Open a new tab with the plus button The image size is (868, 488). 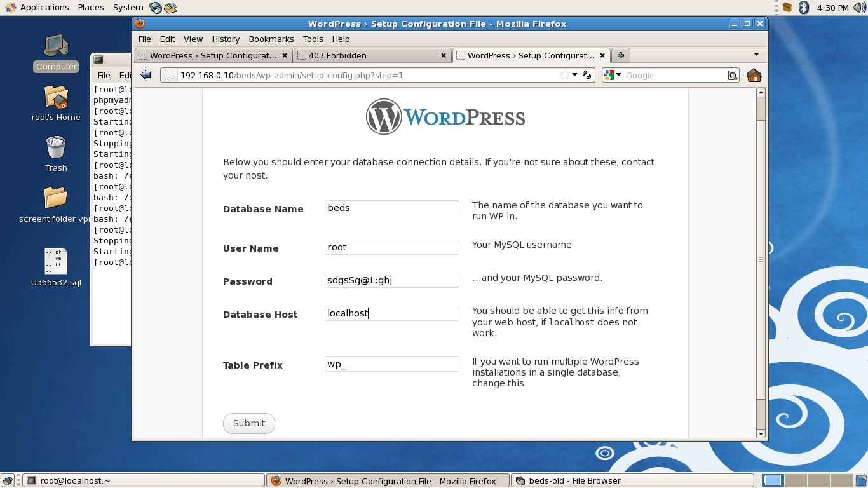[x=621, y=55]
